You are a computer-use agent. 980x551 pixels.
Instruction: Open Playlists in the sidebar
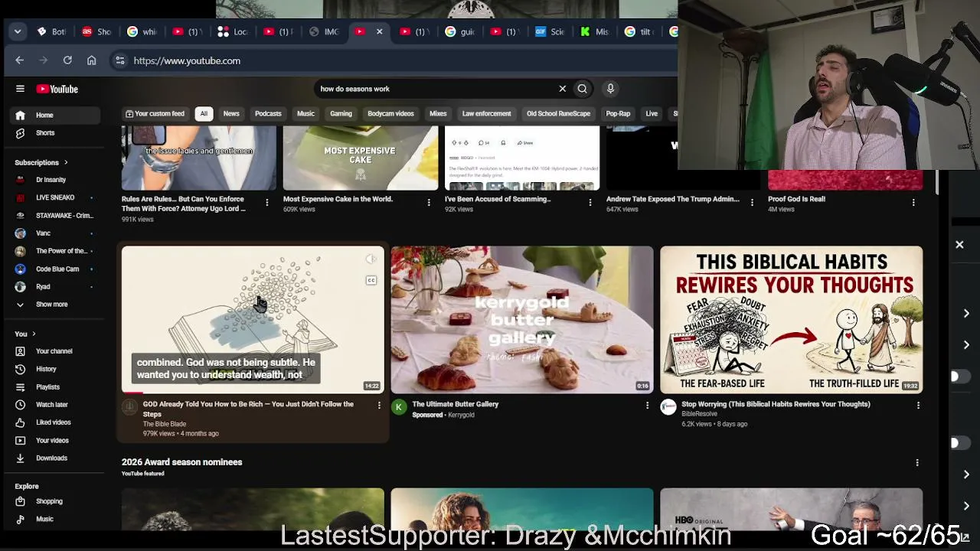pyautogui.click(x=54, y=387)
